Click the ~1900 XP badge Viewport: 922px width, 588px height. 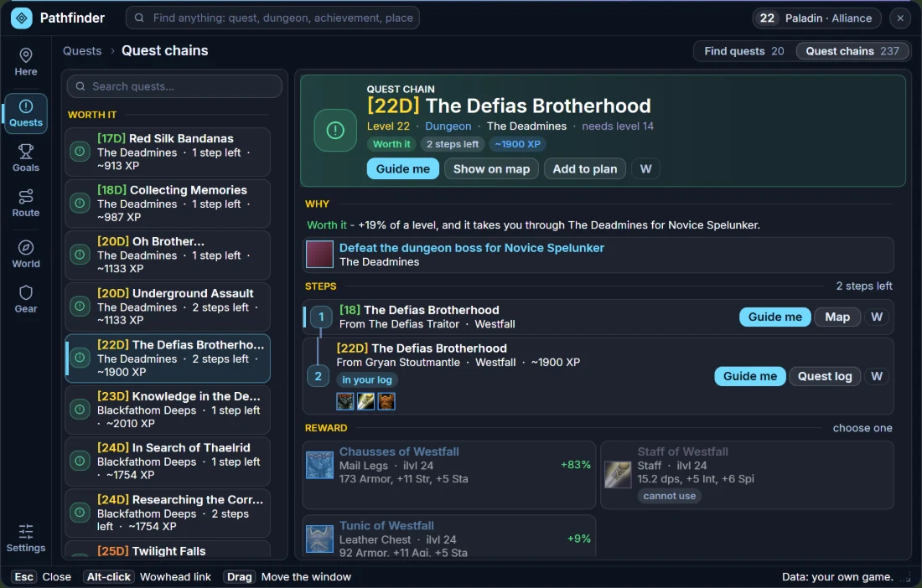tap(517, 144)
